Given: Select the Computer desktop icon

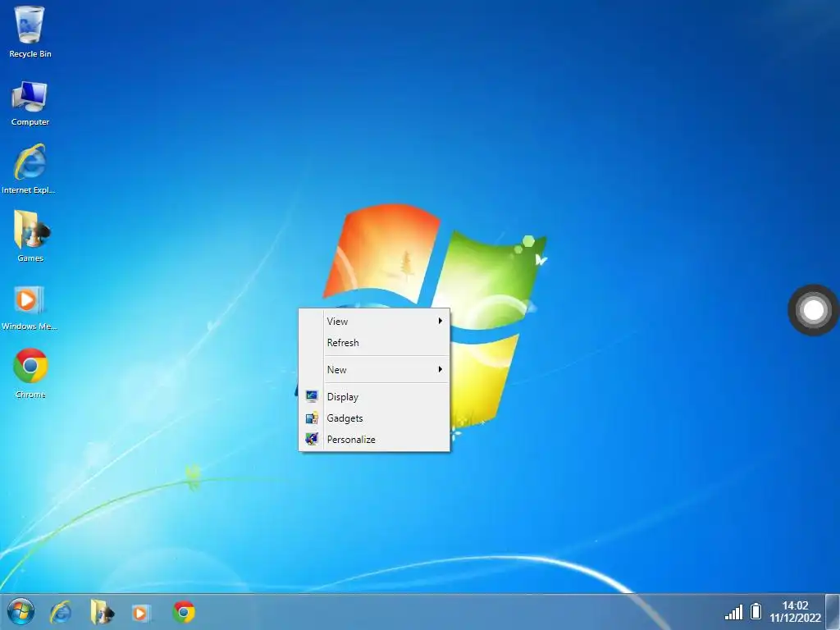Looking at the screenshot, I should tap(30, 103).
